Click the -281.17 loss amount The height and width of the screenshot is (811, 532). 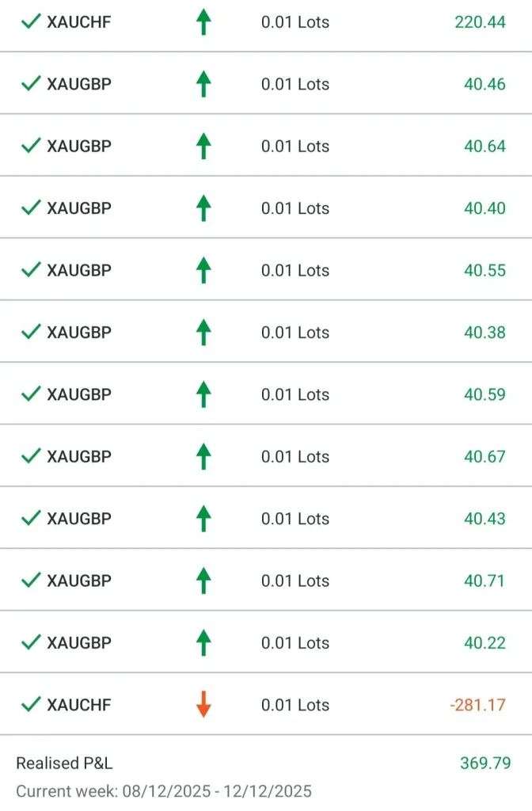[x=477, y=704]
